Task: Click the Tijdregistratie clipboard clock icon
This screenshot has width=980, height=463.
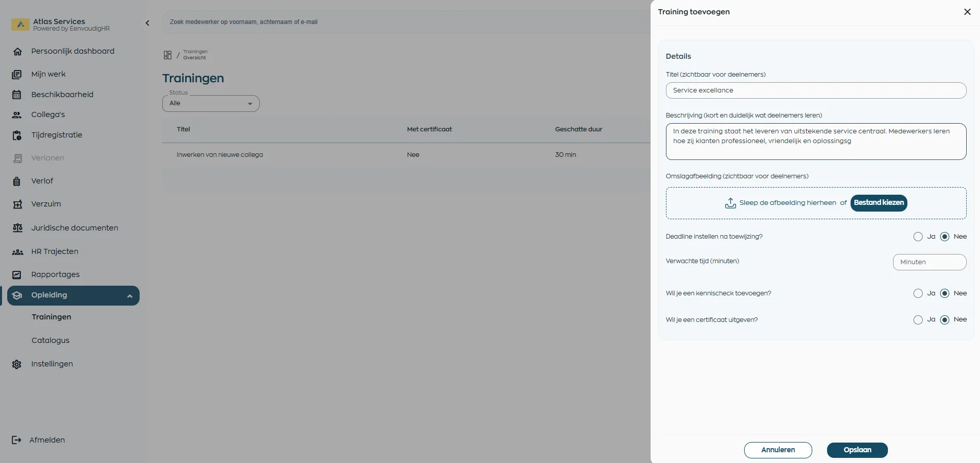Action: pyautogui.click(x=17, y=135)
